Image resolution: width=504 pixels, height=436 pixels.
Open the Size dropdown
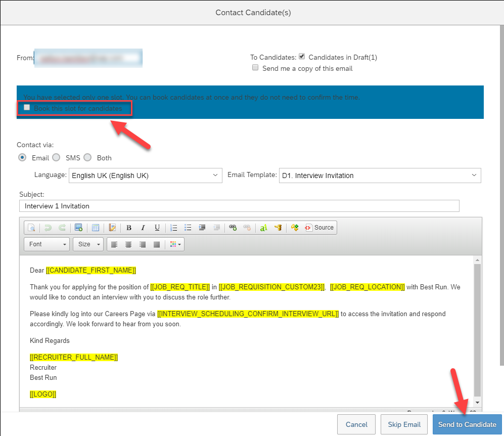[x=88, y=244]
